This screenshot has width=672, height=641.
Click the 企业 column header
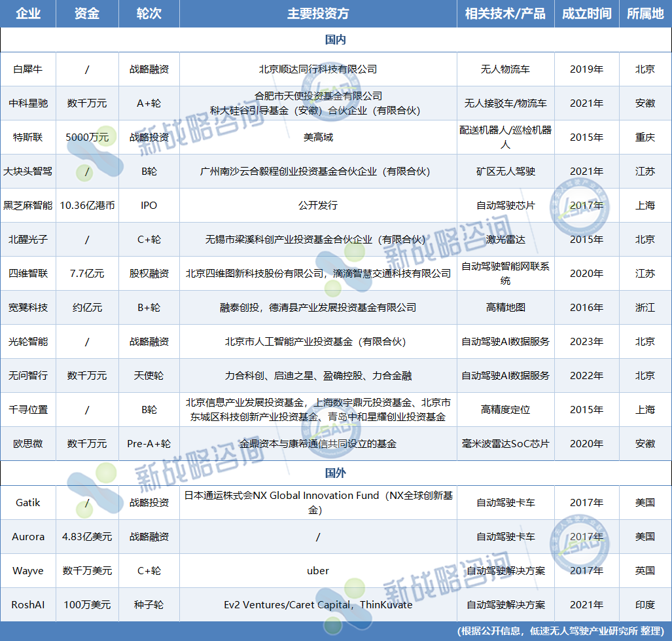[27, 14]
